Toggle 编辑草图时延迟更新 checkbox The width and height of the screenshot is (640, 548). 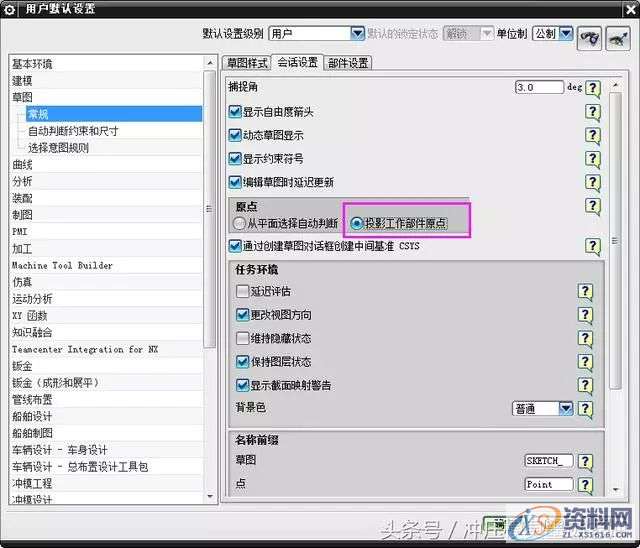[235, 182]
